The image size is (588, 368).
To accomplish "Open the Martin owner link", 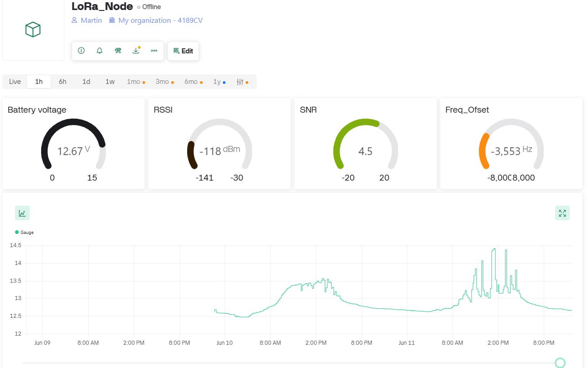I will (91, 21).
